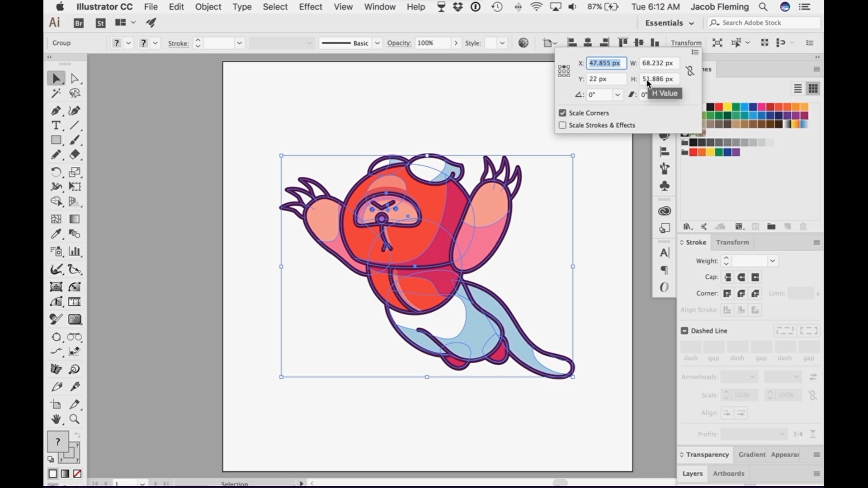Open the Transform popup options menu

[695, 52]
